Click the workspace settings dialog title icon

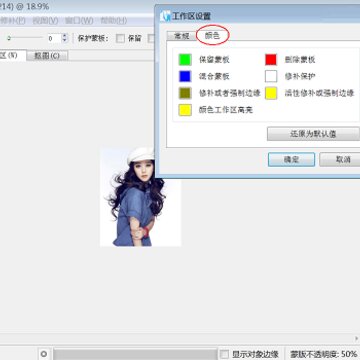165,16
